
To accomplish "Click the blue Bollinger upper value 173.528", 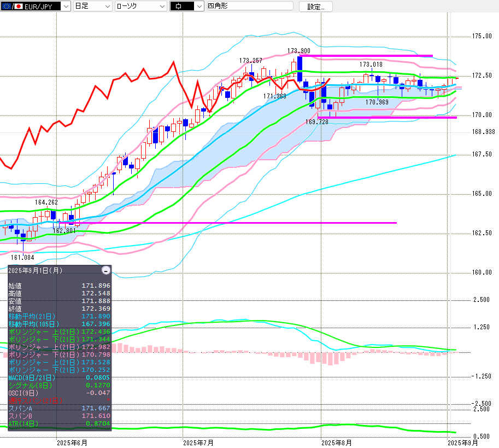I will pyautogui.click(x=96, y=362).
